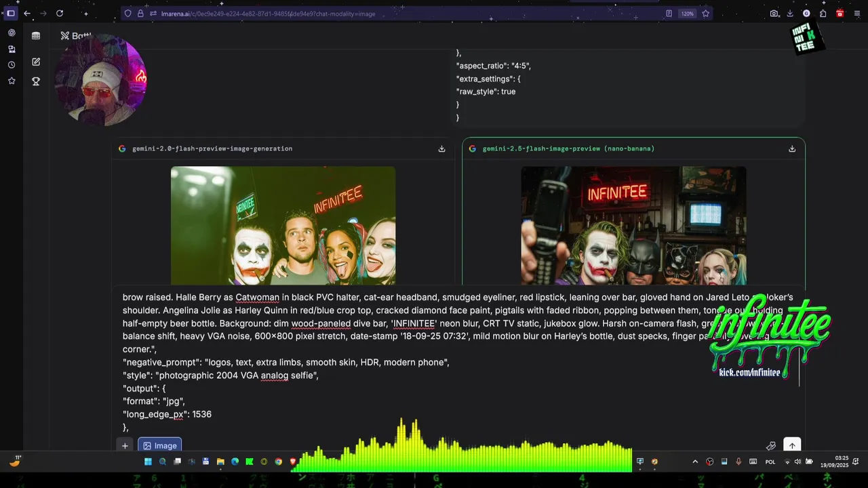Screen dimensions: 868x488
Task: Click the "raw_style": true text line
Action: pos(486,91)
